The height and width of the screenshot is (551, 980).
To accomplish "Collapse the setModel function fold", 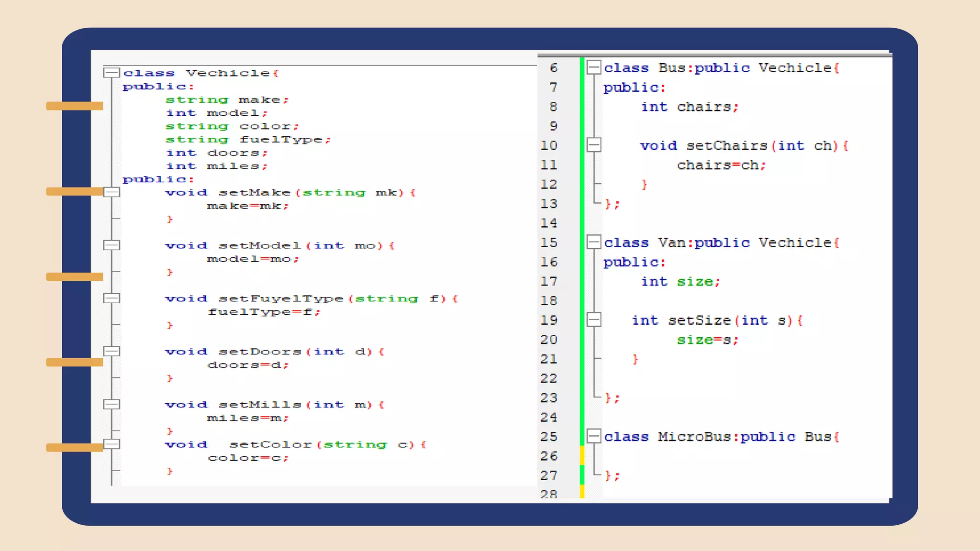I will (111, 245).
